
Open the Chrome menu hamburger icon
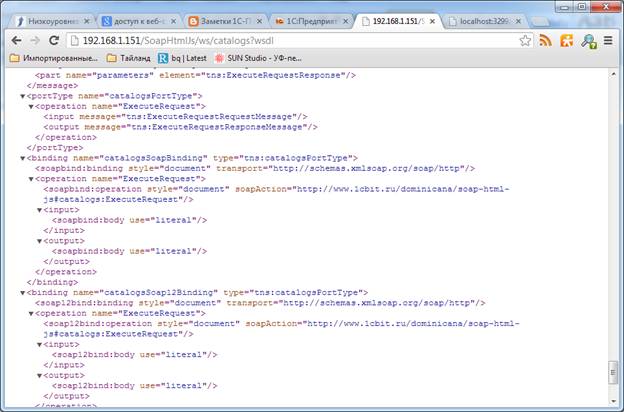point(609,41)
